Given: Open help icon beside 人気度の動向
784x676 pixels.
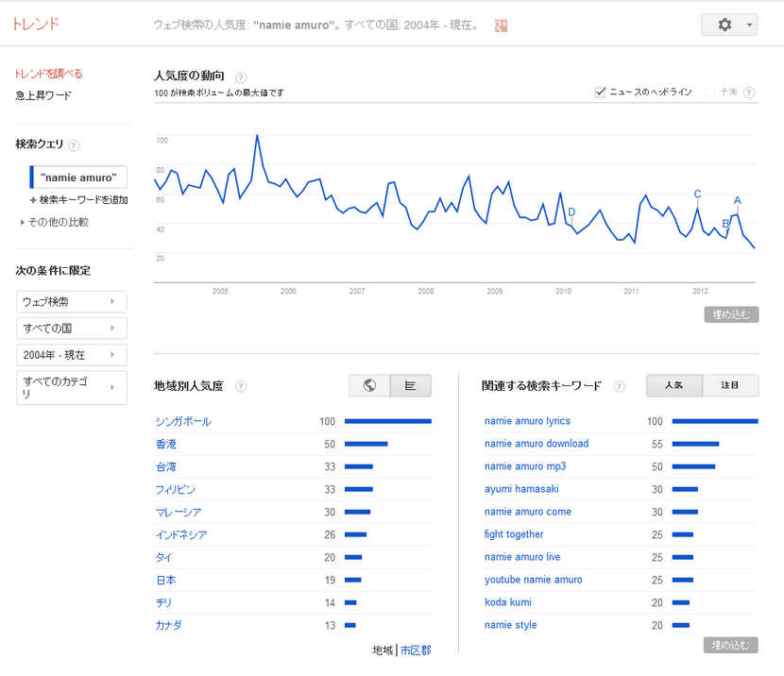Looking at the screenshot, I should click(241, 77).
